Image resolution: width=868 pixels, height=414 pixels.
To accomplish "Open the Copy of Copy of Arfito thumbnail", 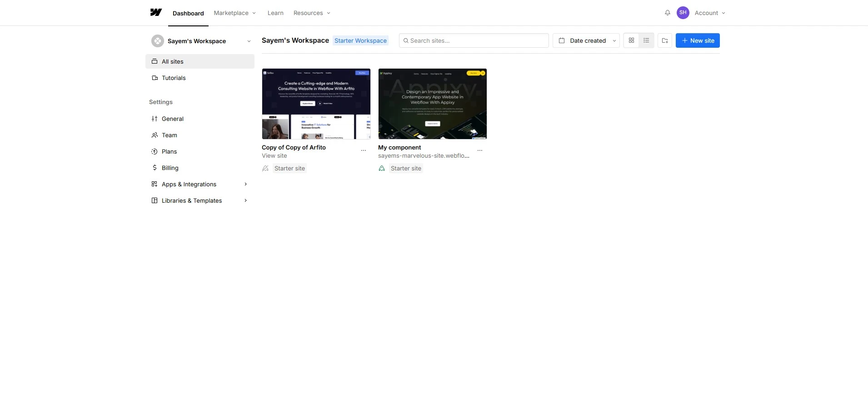I will 316,104.
